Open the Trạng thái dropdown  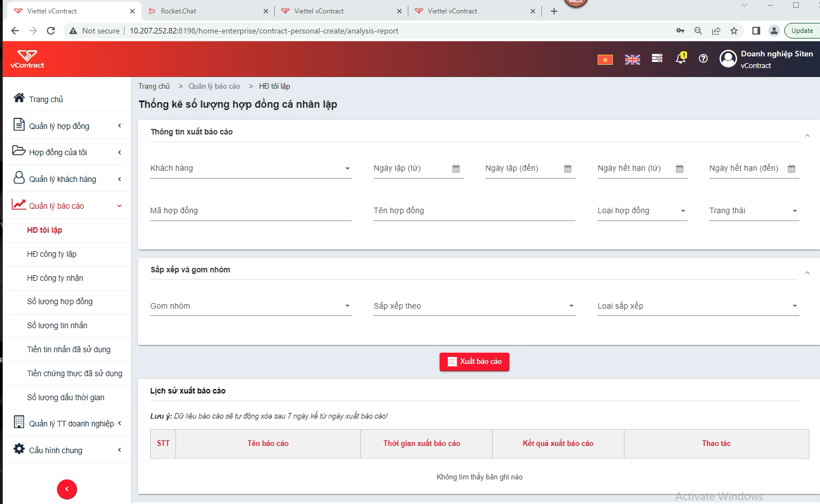[754, 211]
